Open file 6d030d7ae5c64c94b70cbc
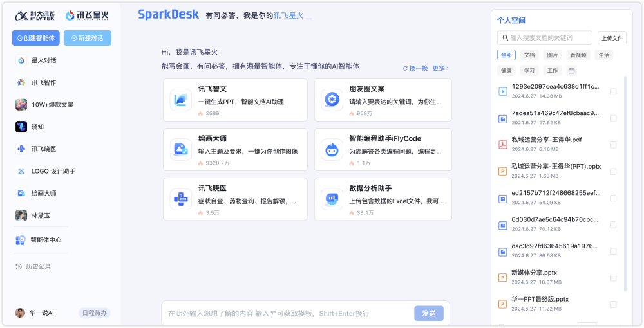The width and height of the screenshot is (644, 328). [x=555, y=219]
